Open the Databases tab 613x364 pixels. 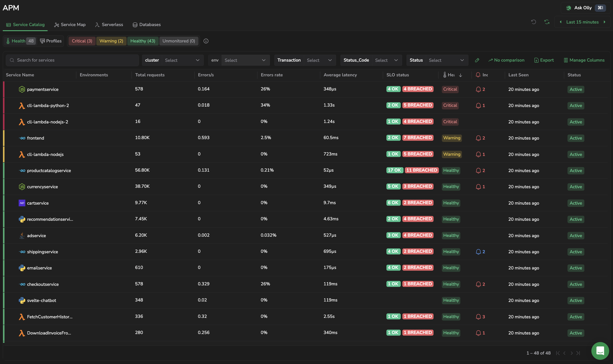click(147, 24)
